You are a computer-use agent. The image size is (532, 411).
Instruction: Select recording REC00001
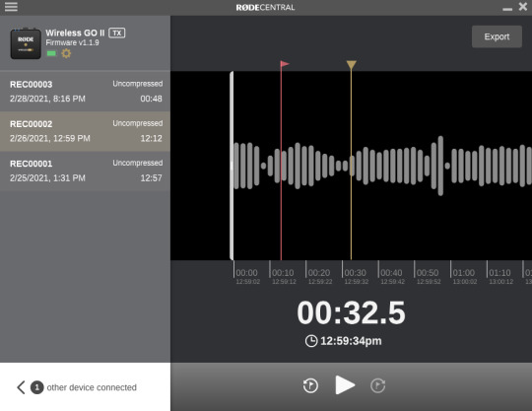click(85, 171)
